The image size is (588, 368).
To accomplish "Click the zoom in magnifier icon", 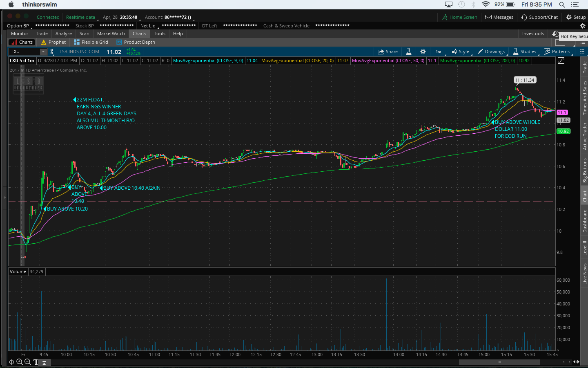I will coord(20,362).
